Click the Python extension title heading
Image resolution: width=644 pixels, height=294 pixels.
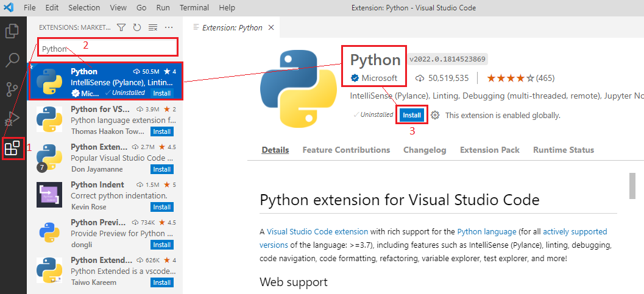click(x=375, y=60)
